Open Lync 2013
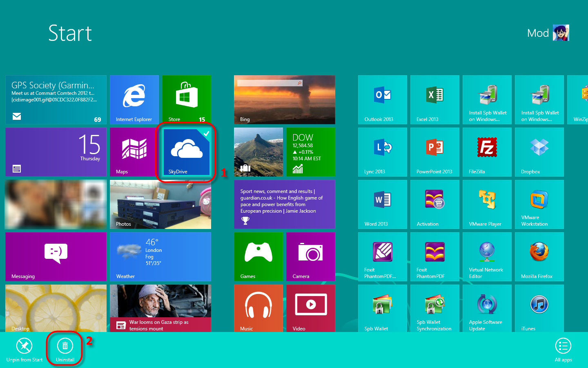Image resolution: width=588 pixels, height=368 pixels. pyautogui.click(x=383, y=152)
